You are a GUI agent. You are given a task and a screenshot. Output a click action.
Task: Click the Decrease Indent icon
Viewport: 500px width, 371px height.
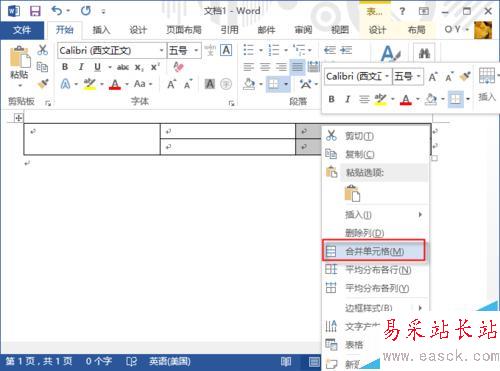[x=330, y=50]
